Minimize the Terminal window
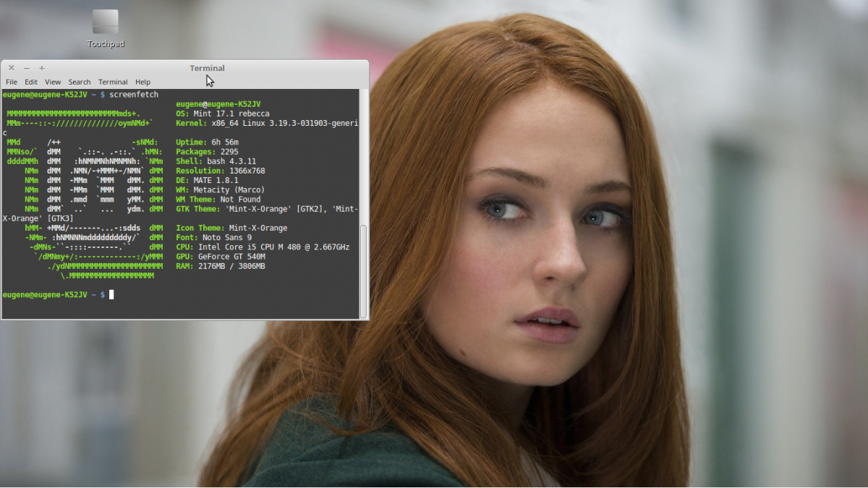 (x=27, y=68)
